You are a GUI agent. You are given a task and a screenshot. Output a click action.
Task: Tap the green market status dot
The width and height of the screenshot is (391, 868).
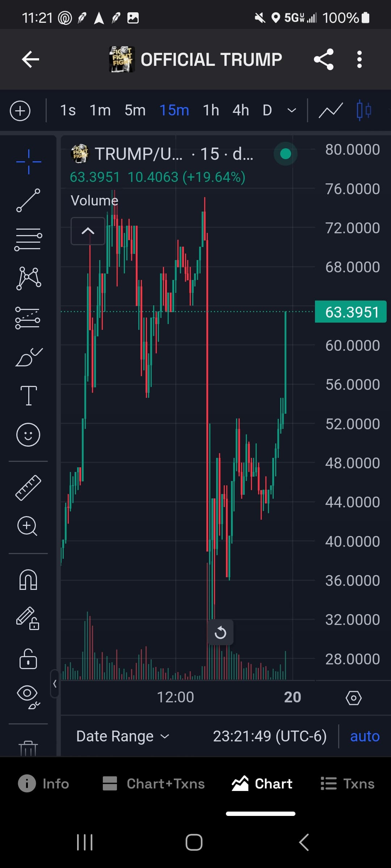tap(286, 154)
